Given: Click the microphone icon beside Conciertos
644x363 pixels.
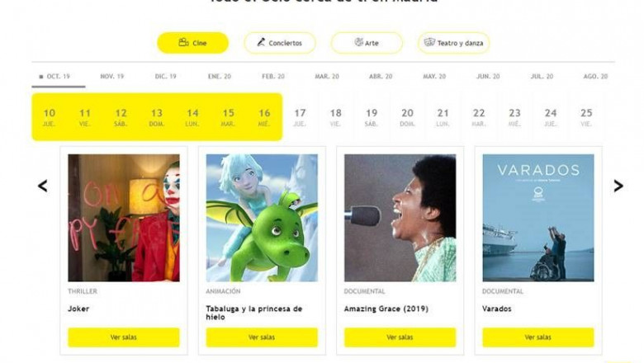Looking at the screenshot, I should pyautogui.click(x=261, y=42).
